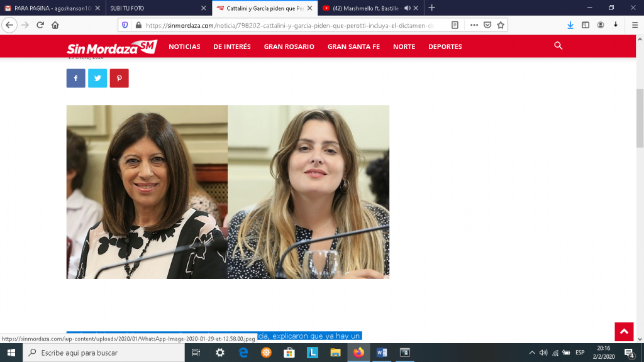
Task: Mute the YouTube tab audio
Action: (407, 8)
